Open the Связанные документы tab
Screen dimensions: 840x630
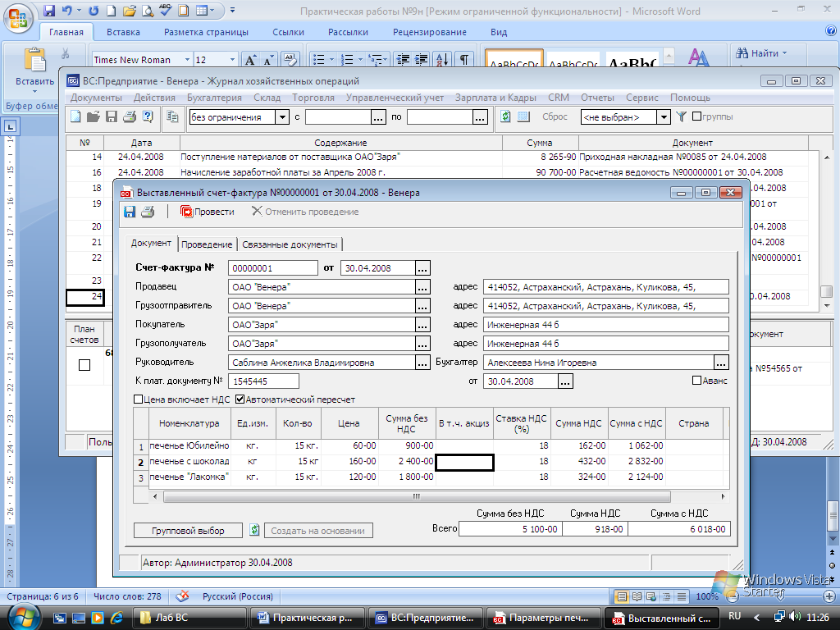click(290, 244)
